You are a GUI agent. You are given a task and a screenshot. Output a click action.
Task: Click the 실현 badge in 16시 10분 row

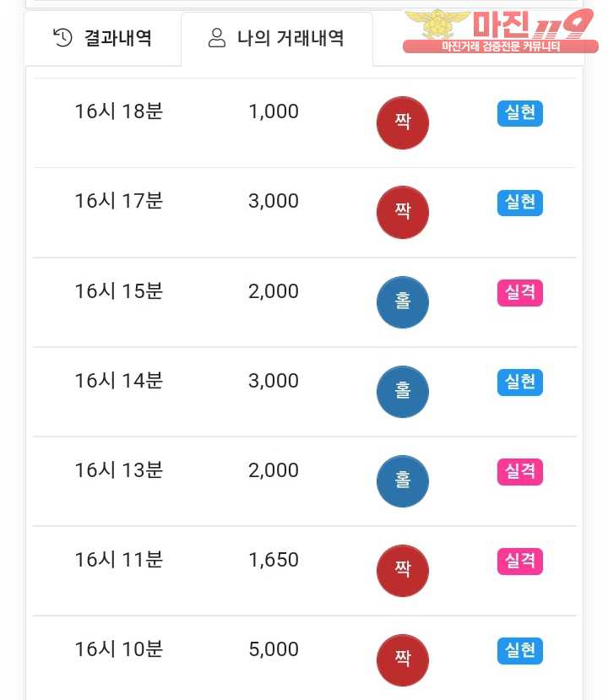(x=519, y=651)
